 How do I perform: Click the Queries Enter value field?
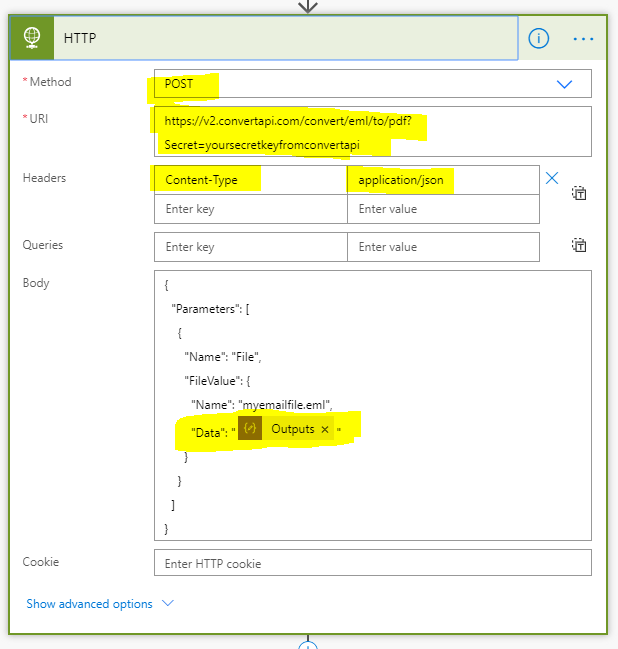coord(442,247)
